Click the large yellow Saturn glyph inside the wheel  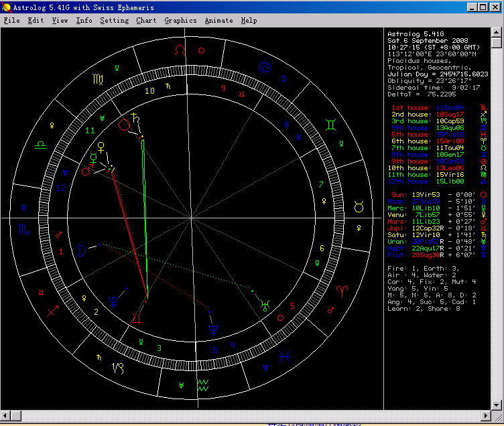pyautogui.click(x=136, y=118)
